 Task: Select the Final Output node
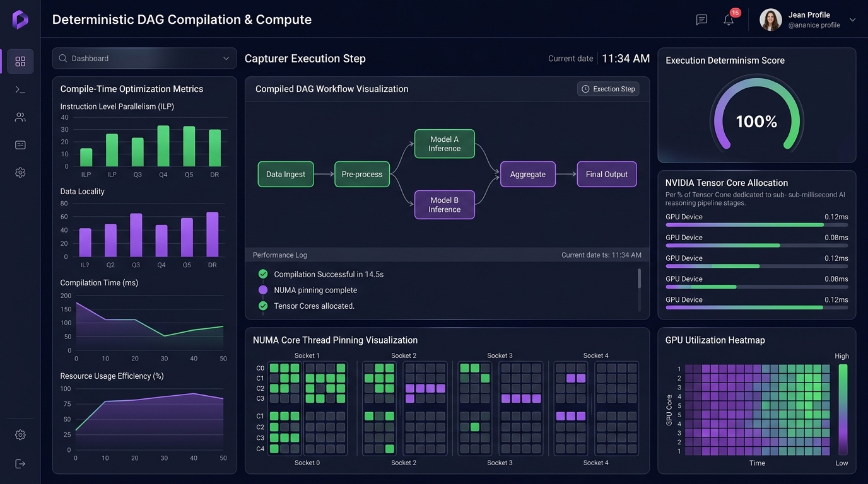[607, 175]
